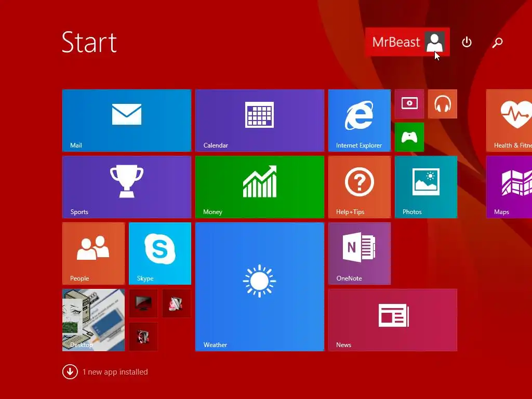
Task: Open the small monitor icon tile
Action: pos(143,303)
